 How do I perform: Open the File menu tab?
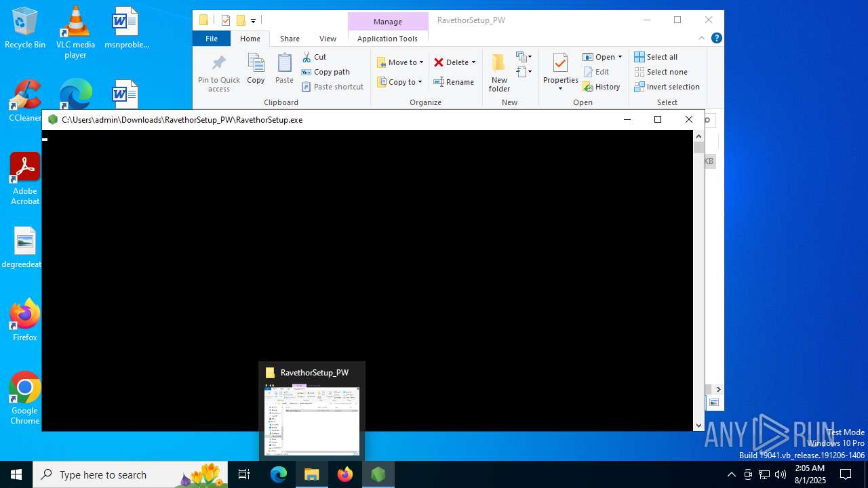[212, 39]
